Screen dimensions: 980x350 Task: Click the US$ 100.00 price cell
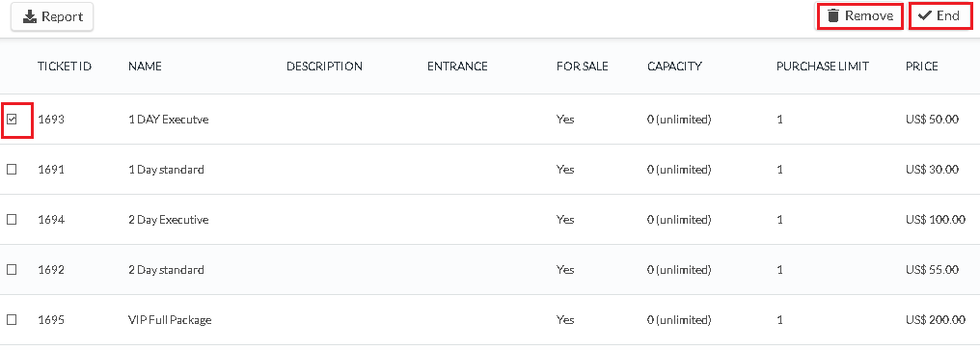coord(936,220)
